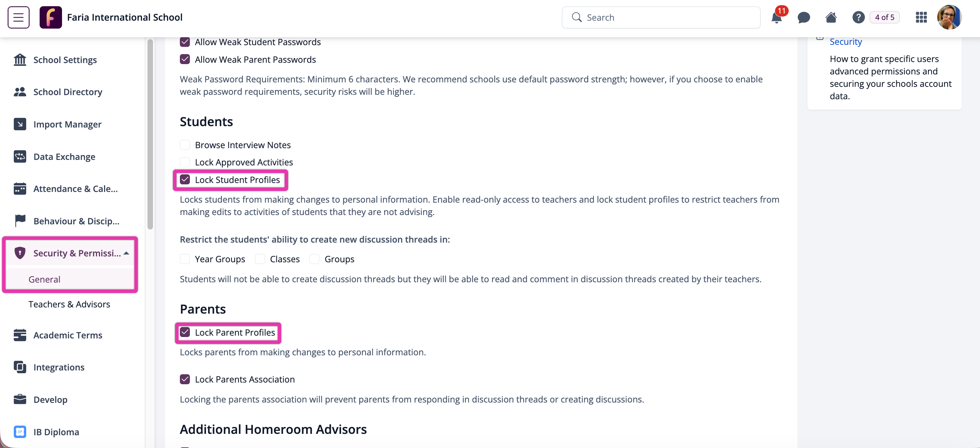Click the Faria school logo icon
The height and width of the screenshot is (448, 980).
click(51, 18)
